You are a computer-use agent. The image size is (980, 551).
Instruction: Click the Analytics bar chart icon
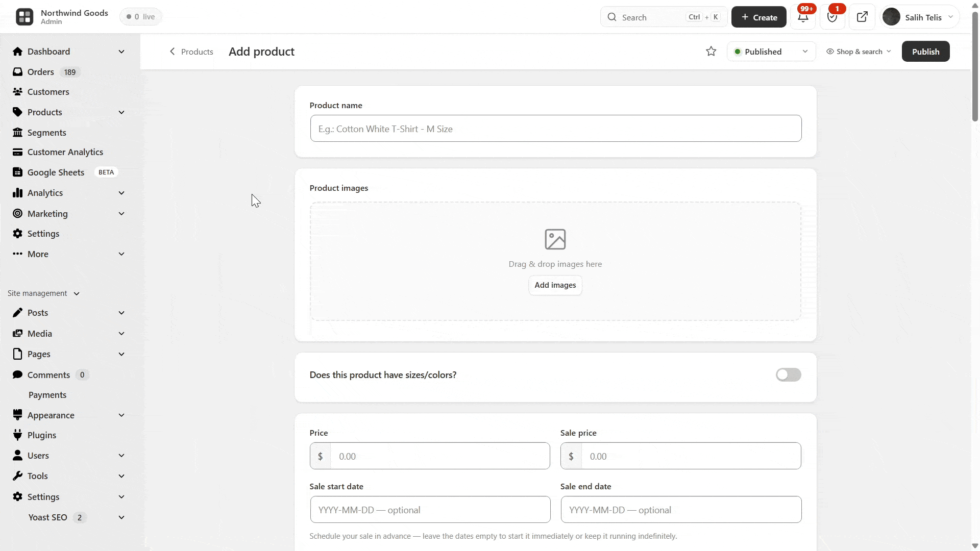click(17, 193)
